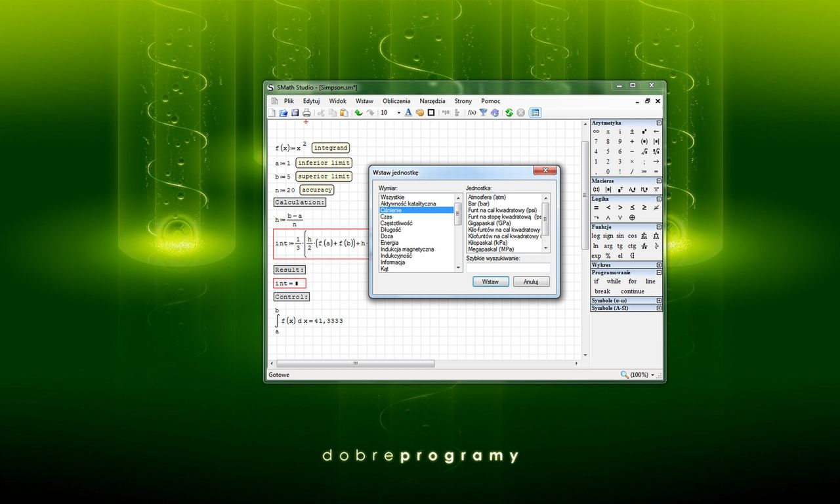Insert the 'while' loop from Programowanie
The image size is (840, 504).
[x=614, y=282]
